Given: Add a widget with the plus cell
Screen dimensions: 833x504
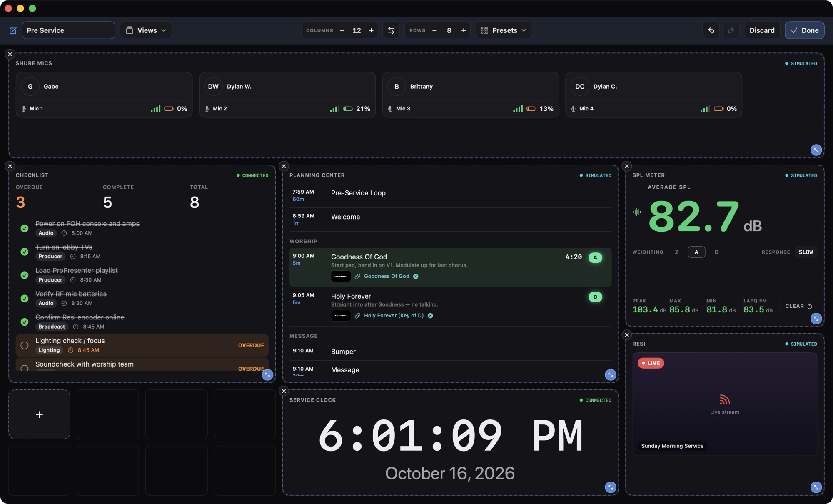Looking at the screenshot, I should tap(39, 414).
